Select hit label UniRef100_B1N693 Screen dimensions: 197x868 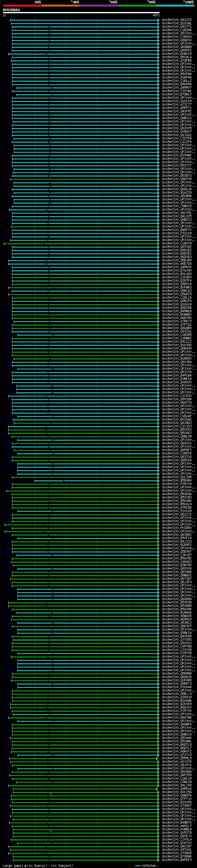point(177,358)
